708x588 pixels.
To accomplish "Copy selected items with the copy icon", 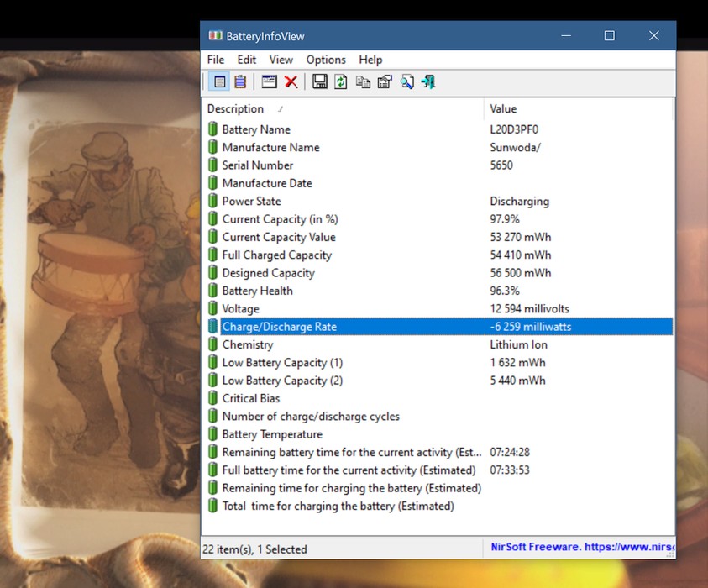I will (x=363, y=82).
